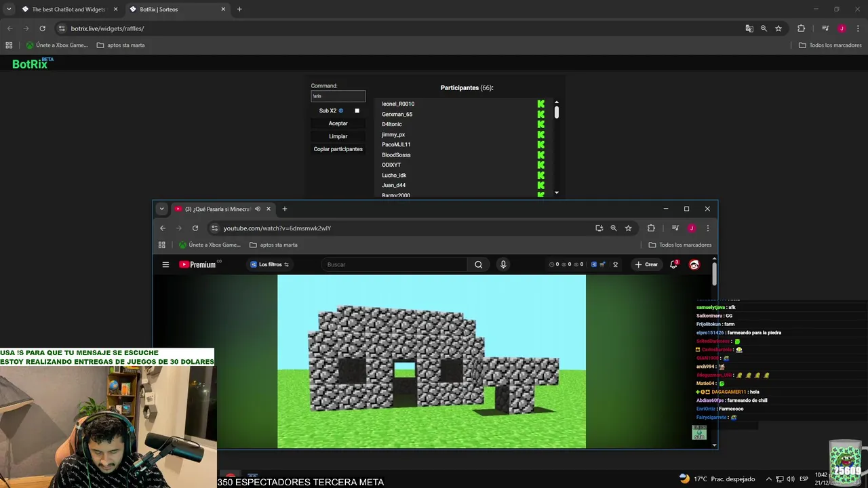
Task: Open media controls icon in BotRix window
Action: click(x=825, y=28)
